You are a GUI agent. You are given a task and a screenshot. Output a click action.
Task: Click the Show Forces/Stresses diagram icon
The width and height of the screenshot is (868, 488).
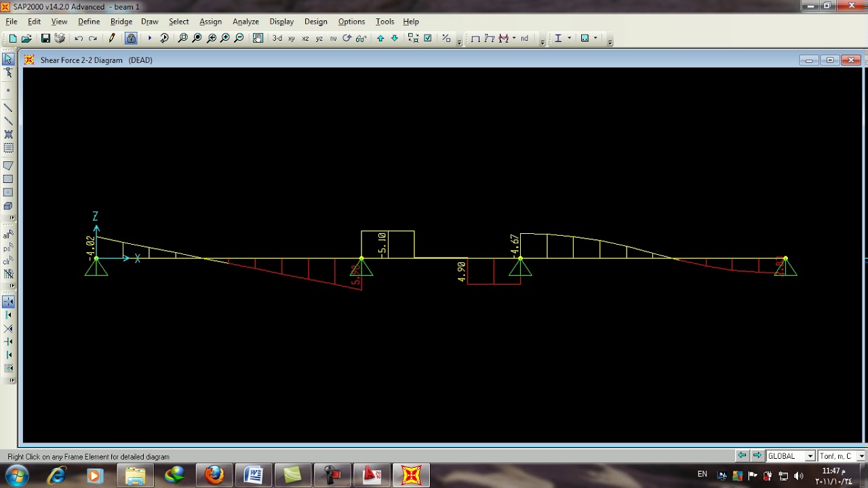coord(504,39)
